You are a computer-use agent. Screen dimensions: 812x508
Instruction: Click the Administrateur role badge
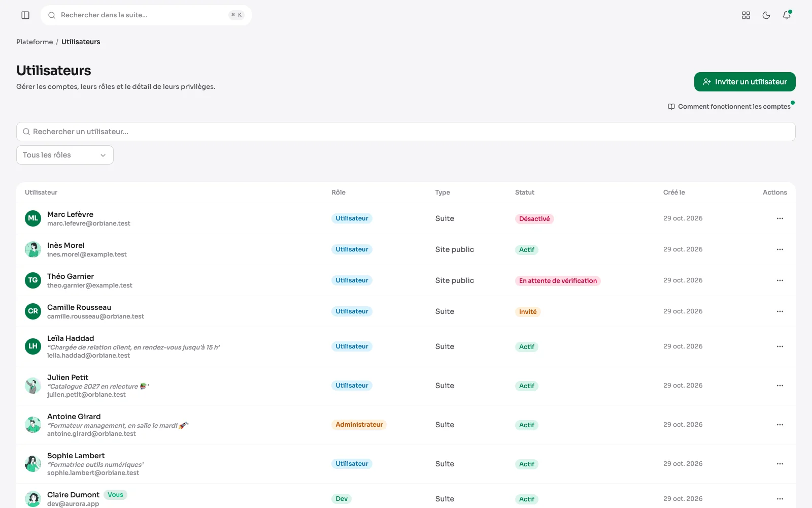(x=359, y=425)
